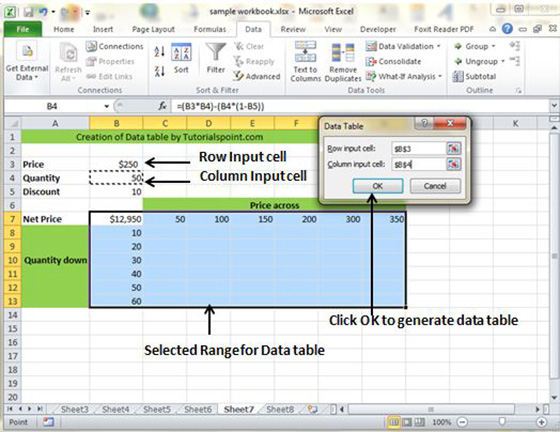
Task: Open the Customize Quick Access Toolbar dropdown
Action: click(88, 13)
